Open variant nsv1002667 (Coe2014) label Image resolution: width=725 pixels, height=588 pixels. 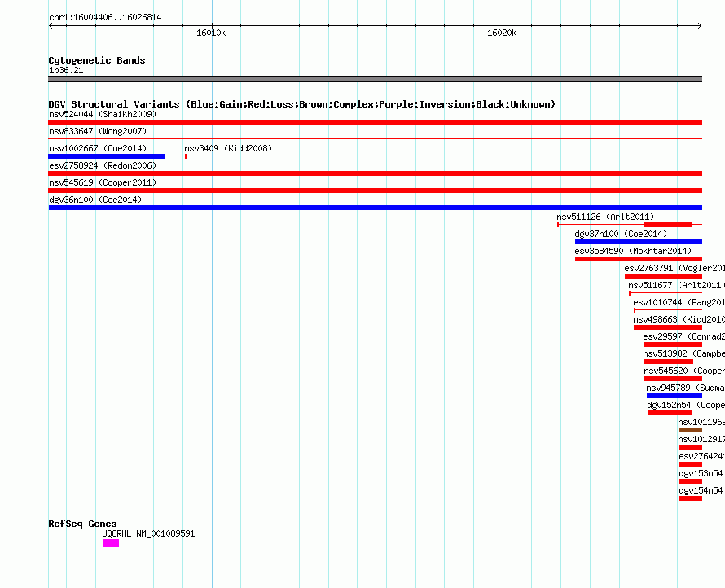pyautogui.click(x=98, y=148)
